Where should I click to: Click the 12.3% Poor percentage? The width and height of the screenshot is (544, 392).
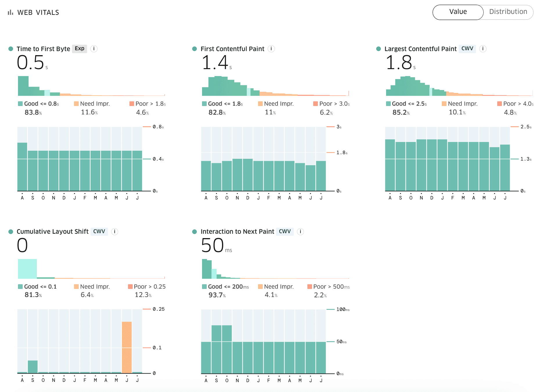(x=143, y=295)
